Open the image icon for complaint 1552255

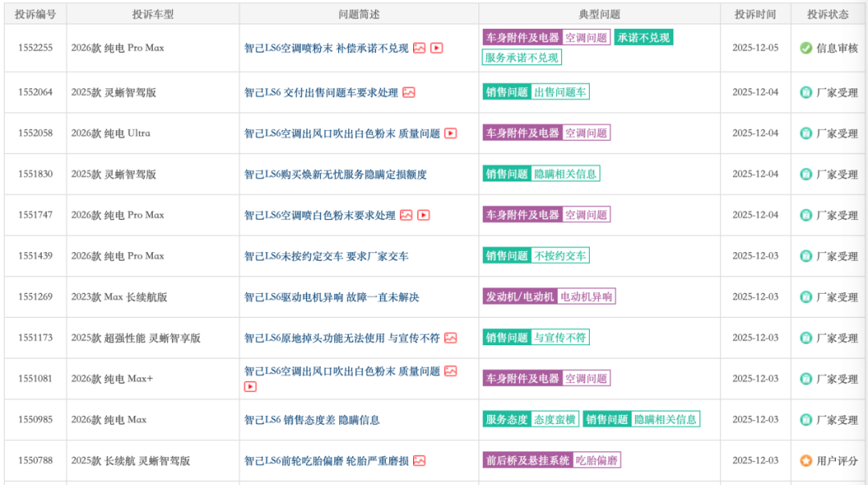pos(419,48)
